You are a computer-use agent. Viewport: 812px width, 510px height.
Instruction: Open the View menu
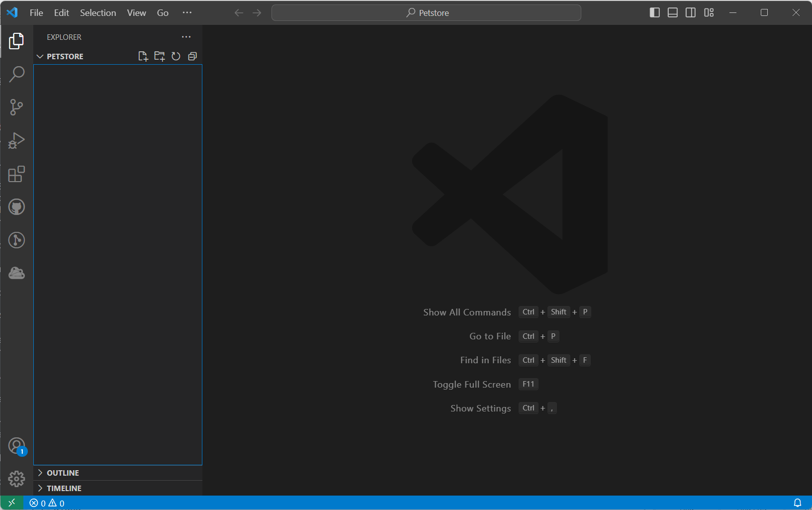point(136,13)
